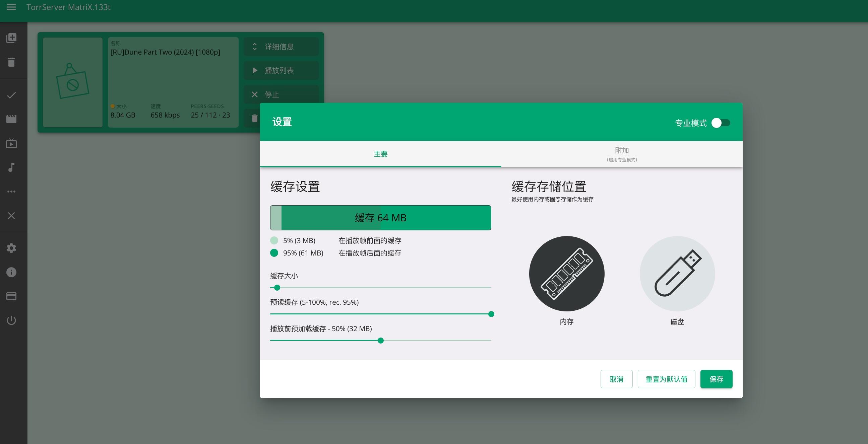
Task: Click the 取消 button
Action: 616,379
